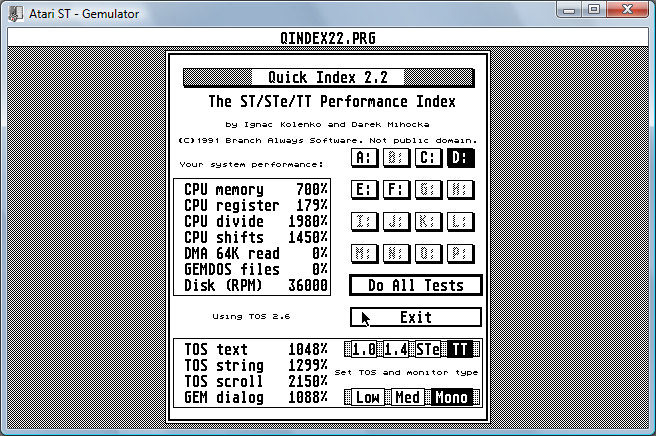Click the greyed H: drive button
This screenshot has width=656, height=436.
click(x=460, y=190)
